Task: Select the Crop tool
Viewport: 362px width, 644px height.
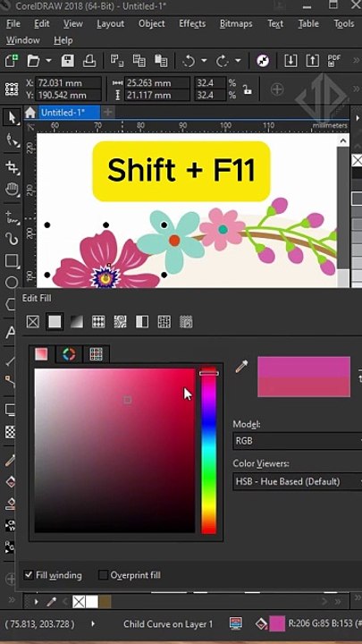Action: [12, 166]
